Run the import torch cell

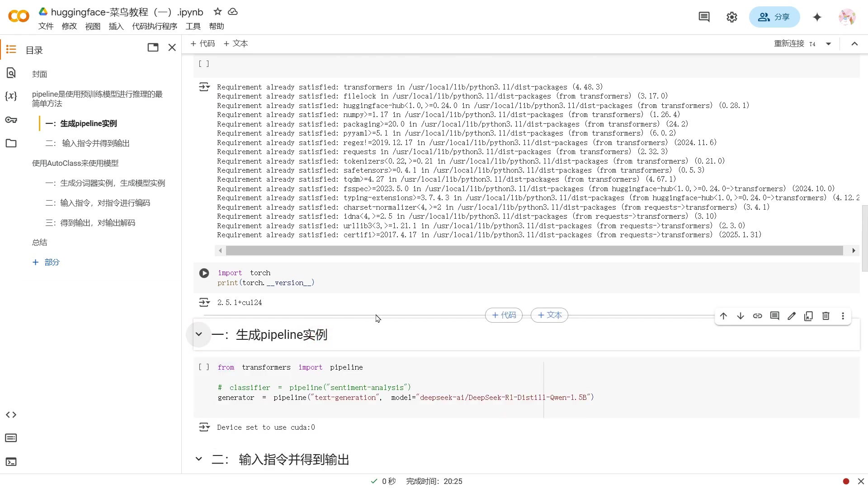(204, 273)
